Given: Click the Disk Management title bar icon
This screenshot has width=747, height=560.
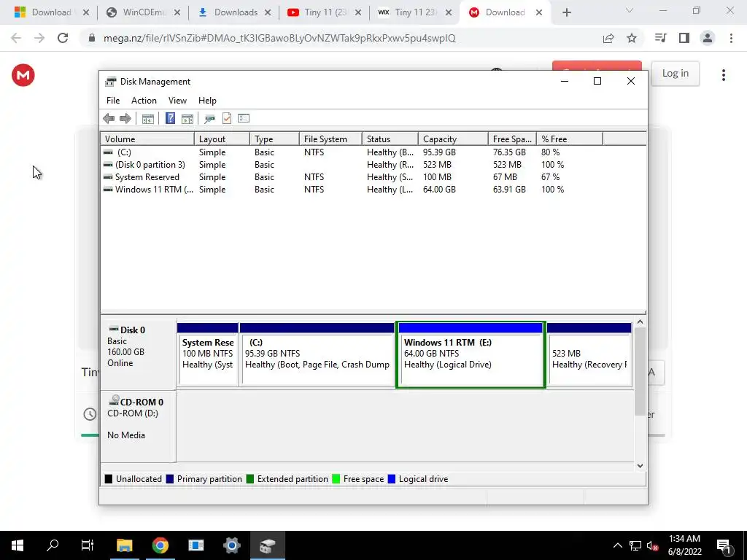Looking at the screenshot, I should [111, 82].
